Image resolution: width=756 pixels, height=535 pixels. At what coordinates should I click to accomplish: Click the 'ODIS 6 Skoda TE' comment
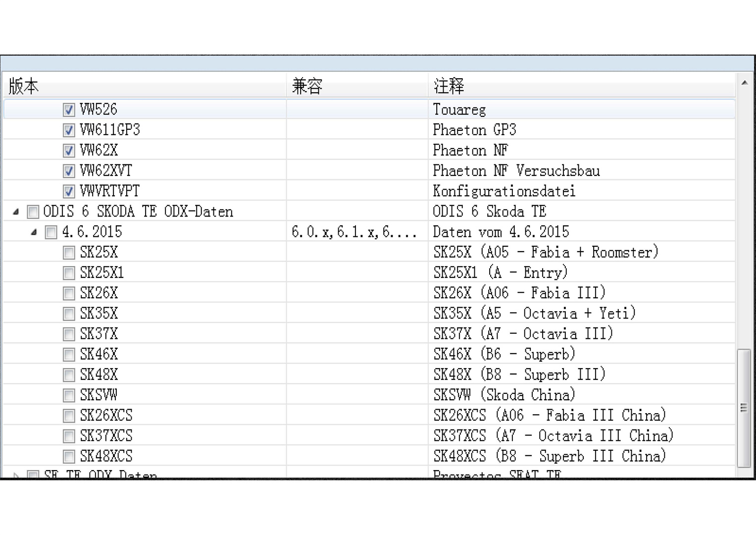490,212
